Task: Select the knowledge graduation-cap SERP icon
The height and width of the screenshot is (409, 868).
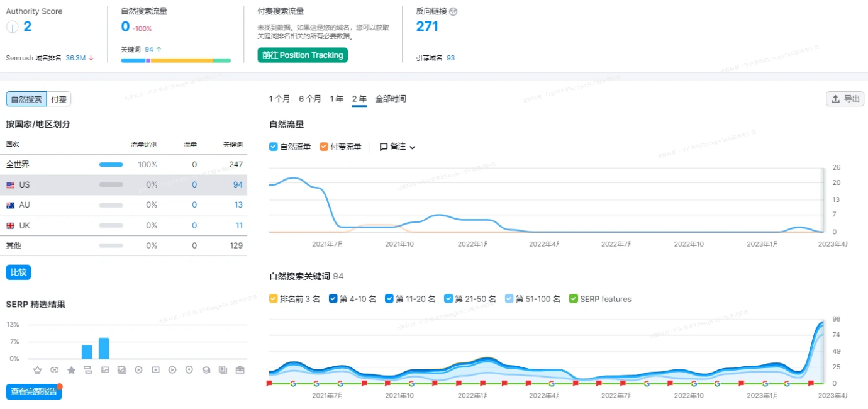Action: (206, 370)
